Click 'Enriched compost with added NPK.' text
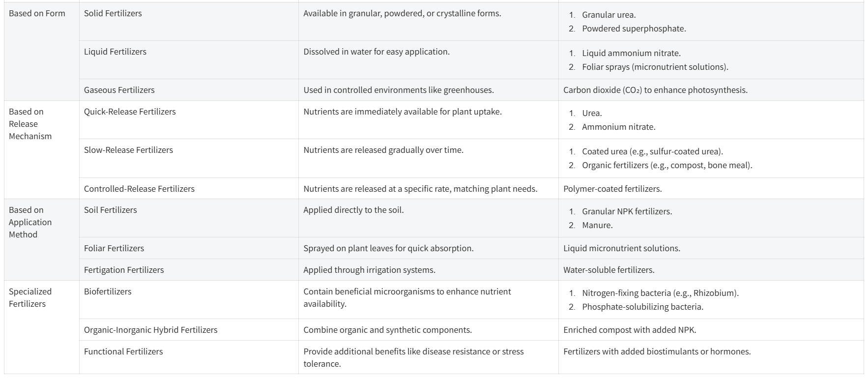 point(630,330)
